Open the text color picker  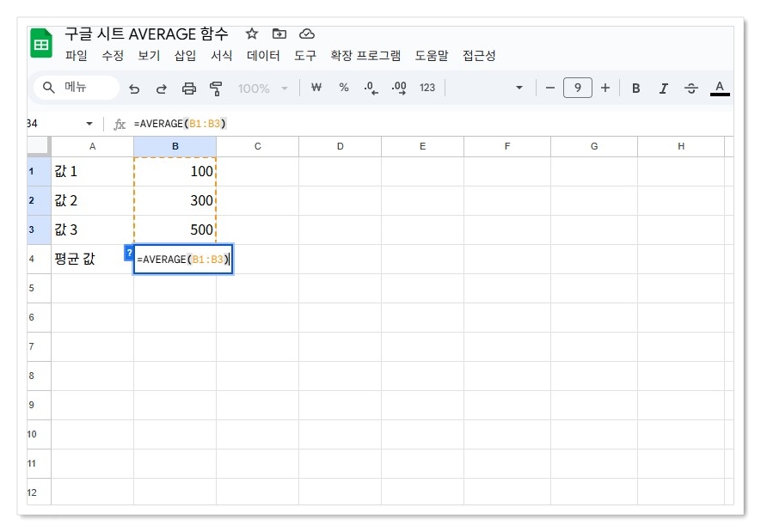pos(720,89)
